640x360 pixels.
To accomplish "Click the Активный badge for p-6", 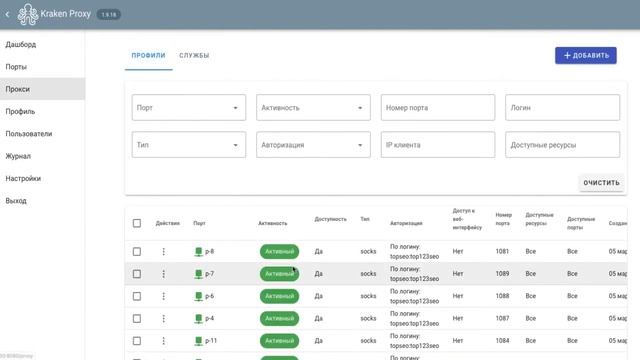I will 279,296.
